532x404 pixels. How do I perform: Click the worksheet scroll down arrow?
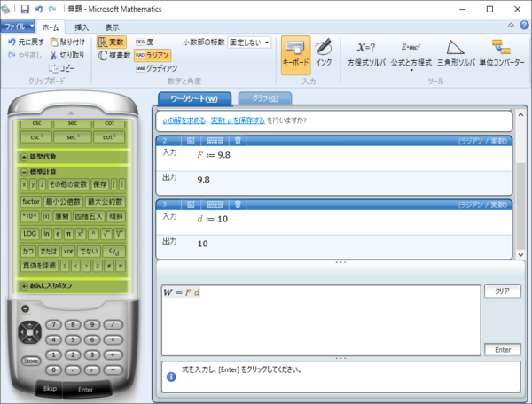click(x=520, y=254)
